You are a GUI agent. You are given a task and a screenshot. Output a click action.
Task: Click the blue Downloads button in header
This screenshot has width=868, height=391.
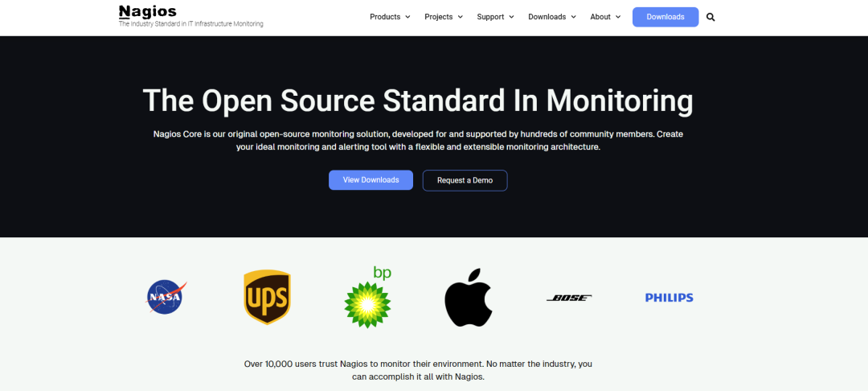click(x=665, y=17)
